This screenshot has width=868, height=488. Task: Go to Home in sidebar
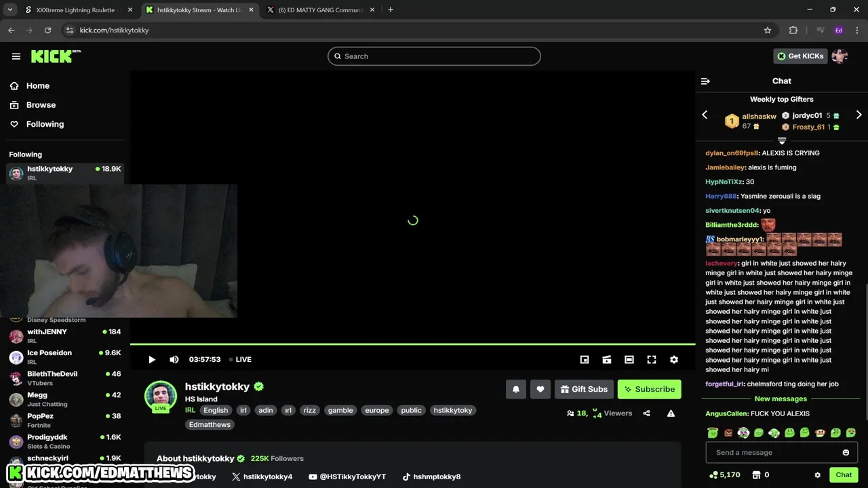click(x=38, y=86)
